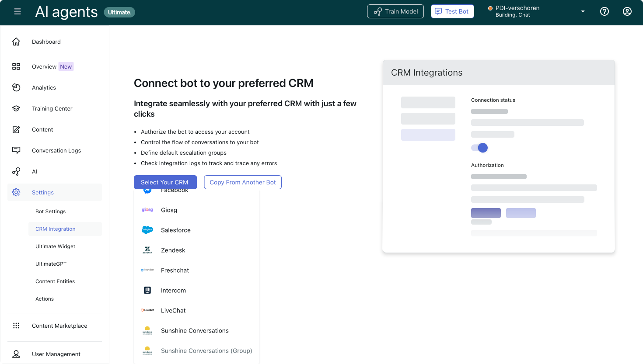Toggle the Connection status switch
Image resolution: width=643 pixels, height=364 pixels.
pos(479,148)
